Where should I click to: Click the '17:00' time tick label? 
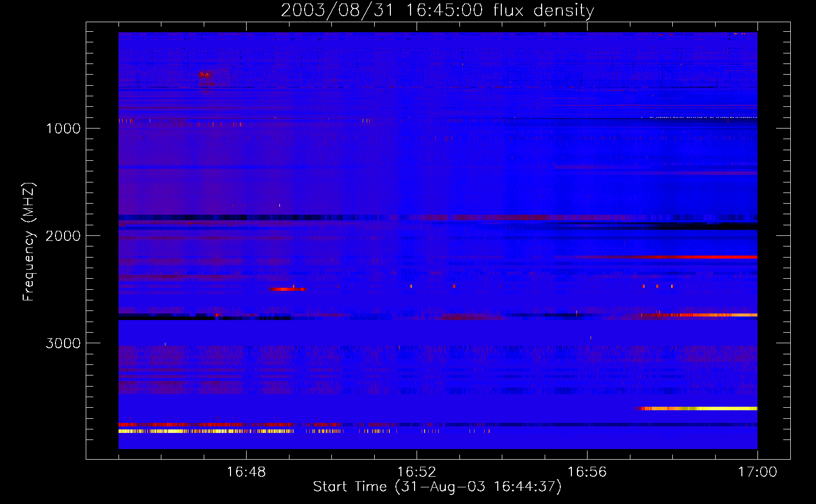[757, 472]
